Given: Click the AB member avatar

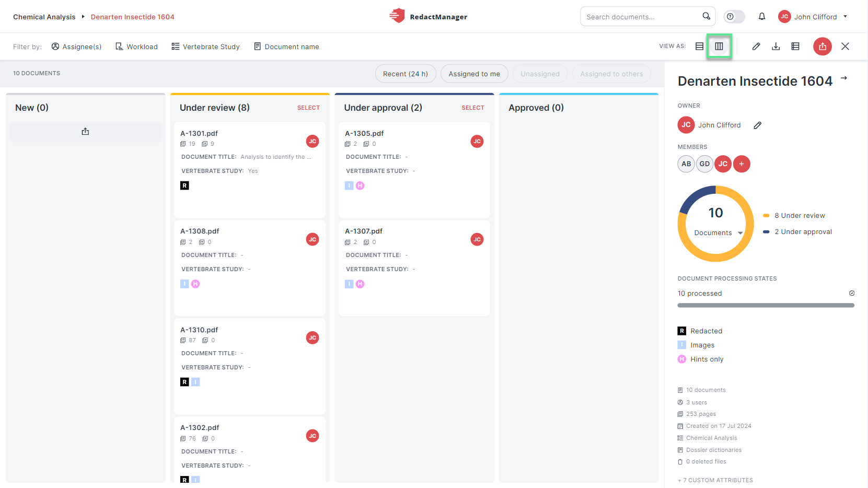Looking at the screenshot, I should pos(686,164).
